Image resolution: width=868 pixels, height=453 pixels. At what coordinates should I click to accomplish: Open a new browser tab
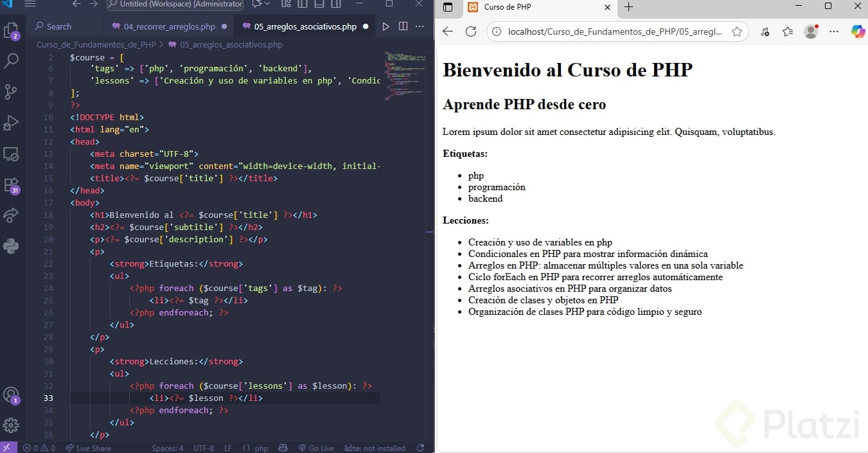coord(628,7)
